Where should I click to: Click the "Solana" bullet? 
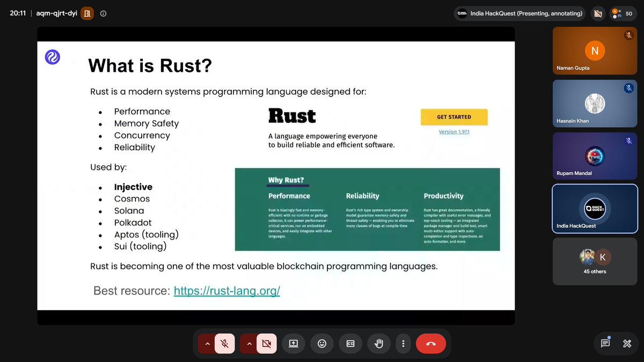pos(129,211)
